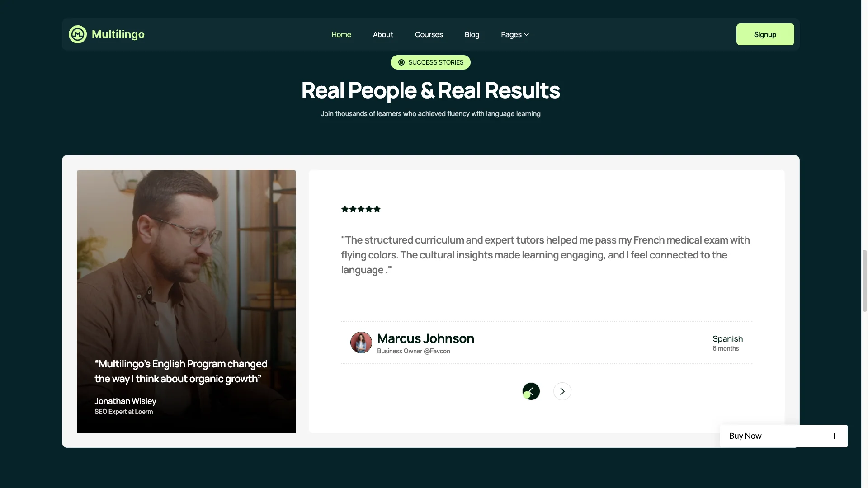Click the Signup button
Screen dimensions: 868x488
[x=765, y=34]
